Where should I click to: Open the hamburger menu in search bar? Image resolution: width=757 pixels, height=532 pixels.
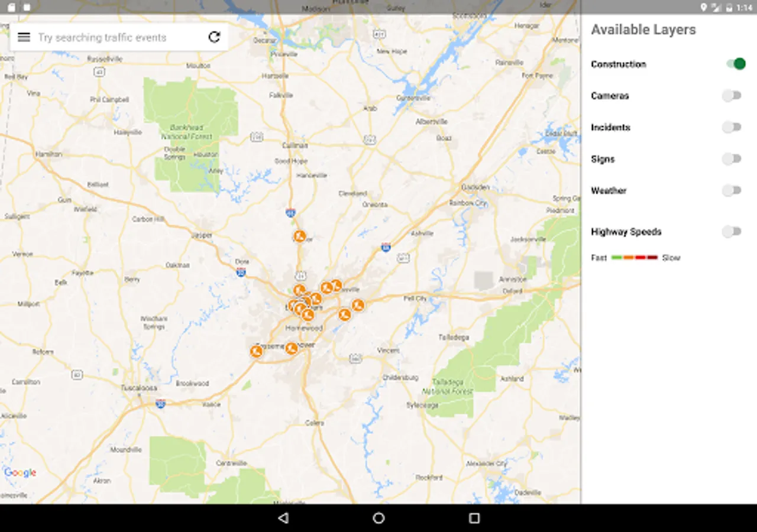24,37
